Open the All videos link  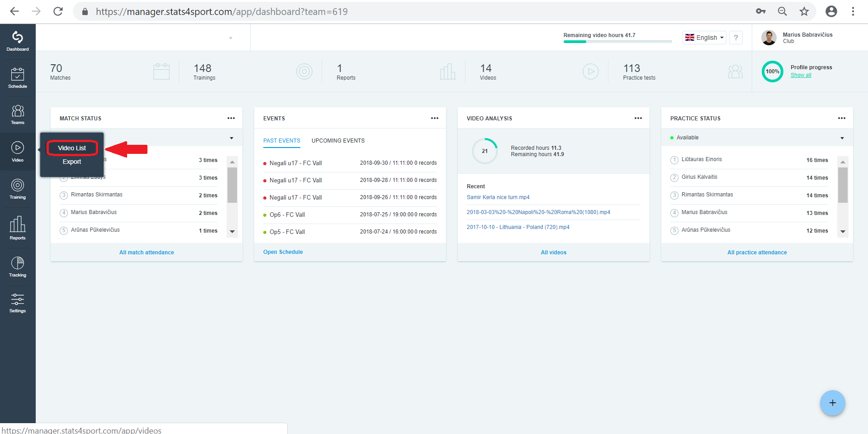[554, 253]
